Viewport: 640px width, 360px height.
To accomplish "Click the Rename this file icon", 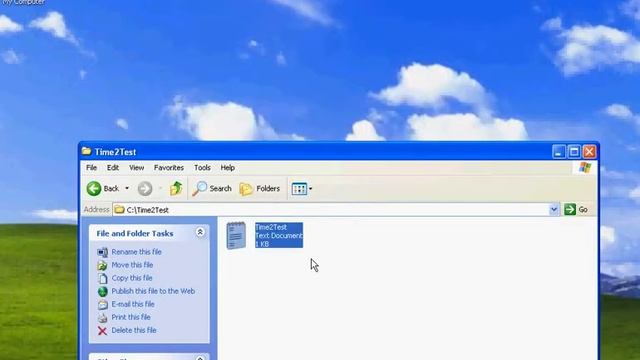I will [x=102, y=252].
